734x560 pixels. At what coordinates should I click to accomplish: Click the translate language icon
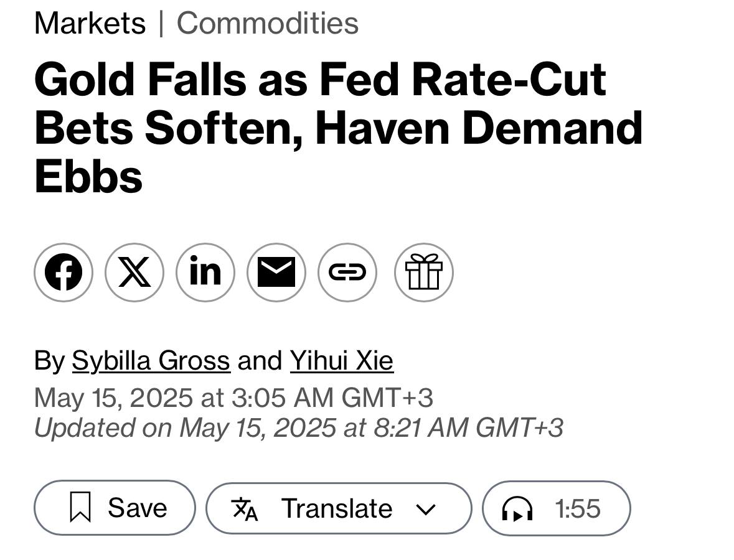[244, 509]
